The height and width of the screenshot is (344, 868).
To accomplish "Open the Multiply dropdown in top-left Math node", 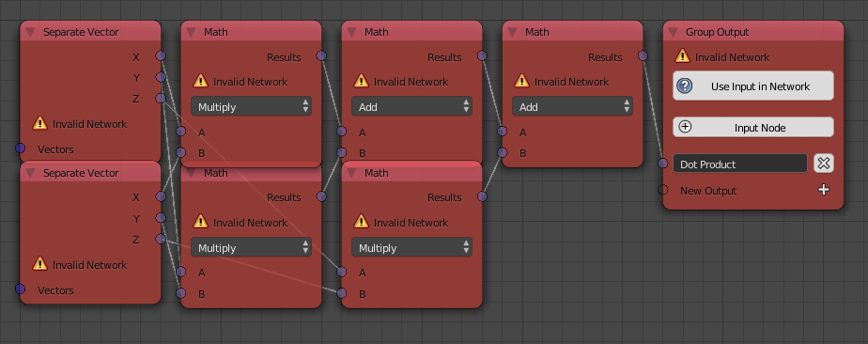I will coord(252,106).
